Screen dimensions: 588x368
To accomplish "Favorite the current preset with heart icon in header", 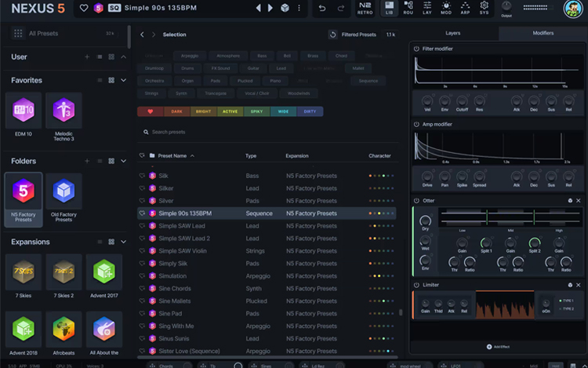I will click(x=84, y=8).
